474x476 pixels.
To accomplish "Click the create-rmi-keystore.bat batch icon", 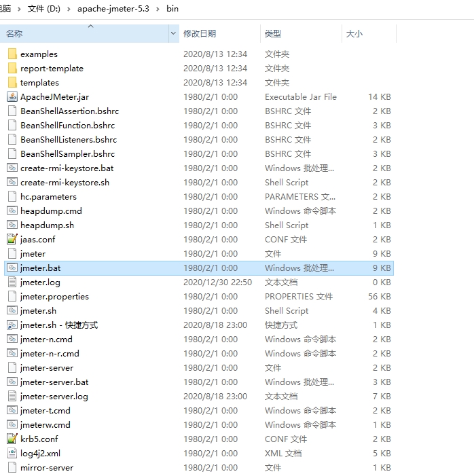I will click(x=12, y=168).
